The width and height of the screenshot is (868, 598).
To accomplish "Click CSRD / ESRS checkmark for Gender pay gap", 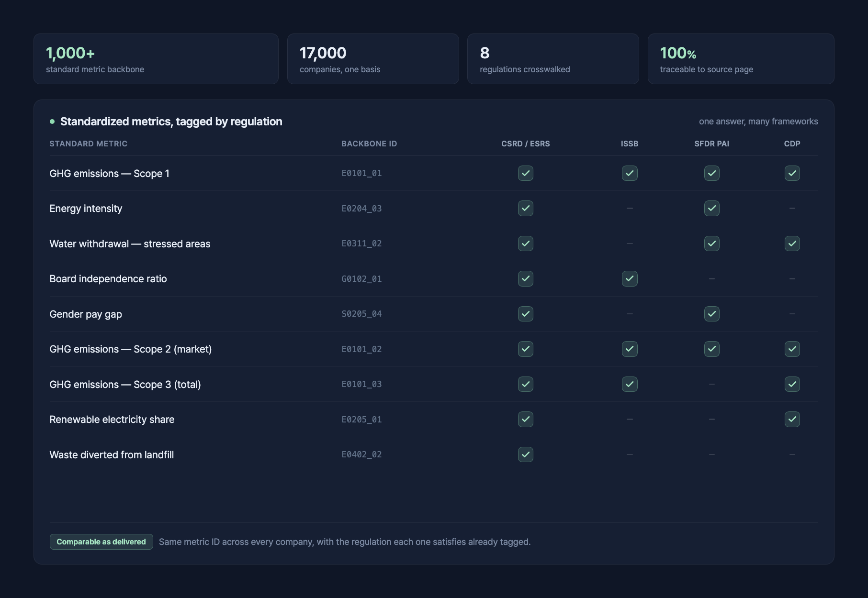I will [x=526, y=314].
